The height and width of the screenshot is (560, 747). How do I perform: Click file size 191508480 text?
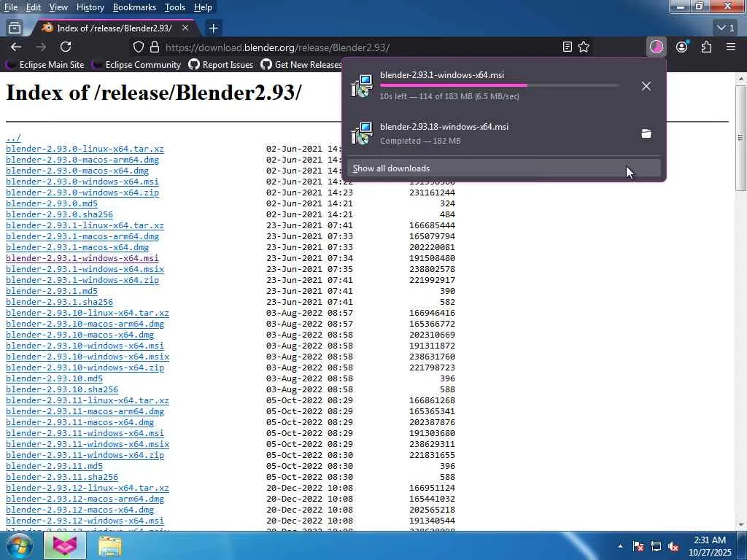[x=432, y=258]
